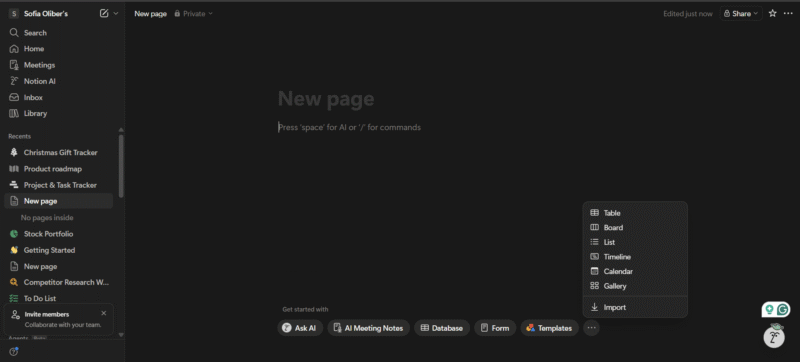Click the Recents section header
The height and width of the screenshot is (362, 800).
pos(19,137)
